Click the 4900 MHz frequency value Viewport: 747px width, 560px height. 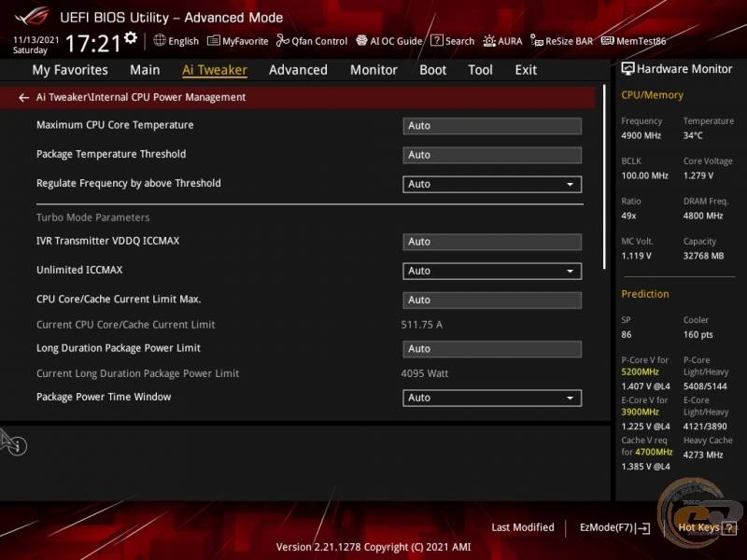tap(641, 135)
